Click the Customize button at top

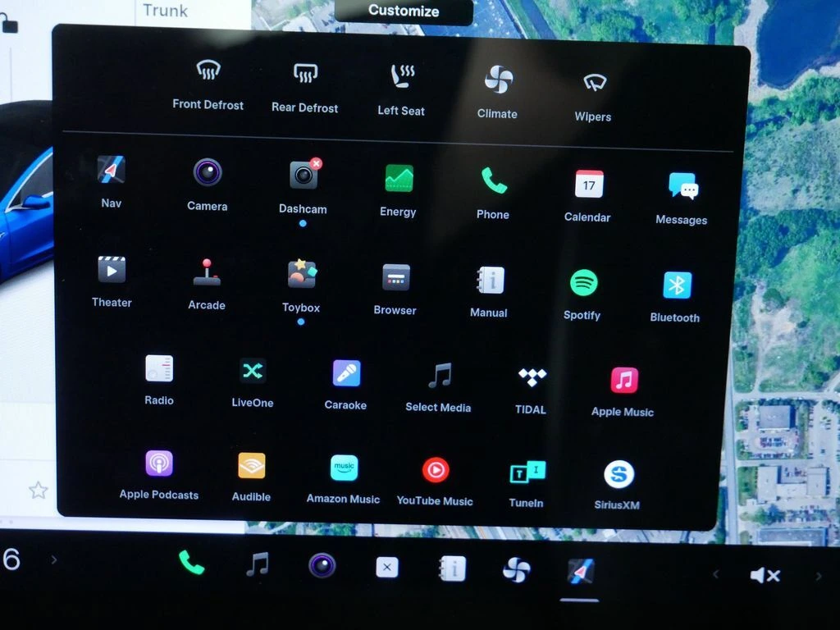tap(404, 11)
